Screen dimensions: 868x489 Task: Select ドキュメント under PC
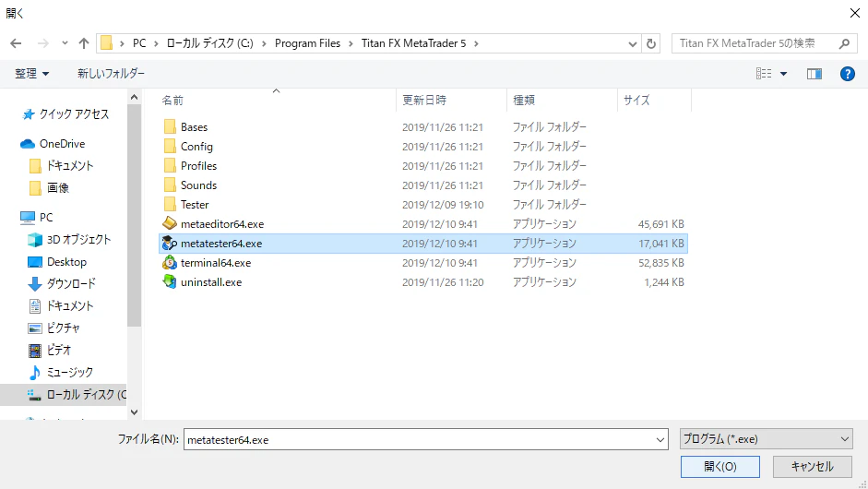click(x=70, y=306)
